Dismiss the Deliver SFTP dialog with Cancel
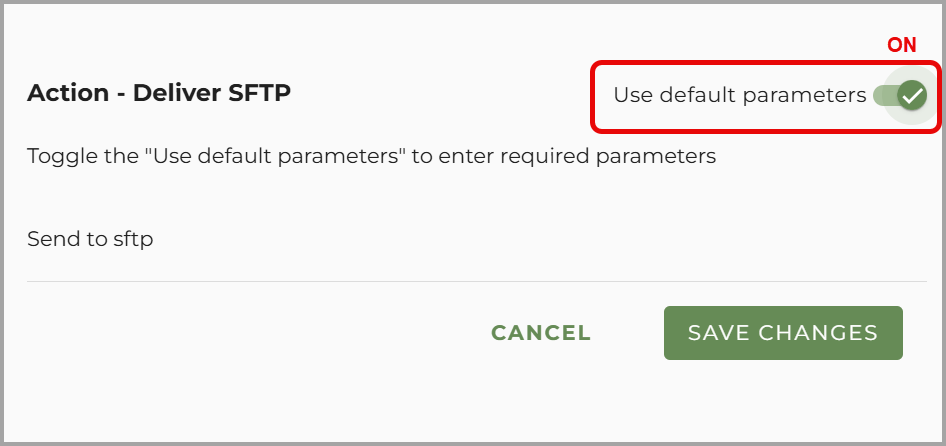946x446 pixels. (541, 333)
